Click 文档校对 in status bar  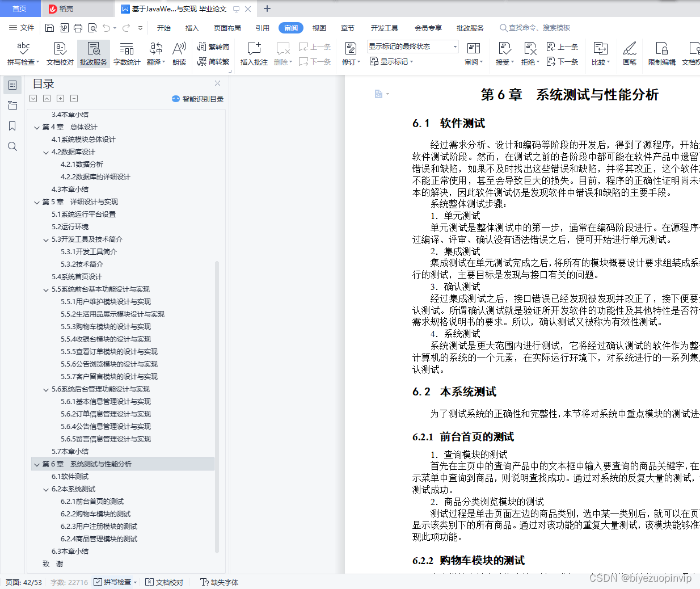pyautogui.click(x=165, y=582)
